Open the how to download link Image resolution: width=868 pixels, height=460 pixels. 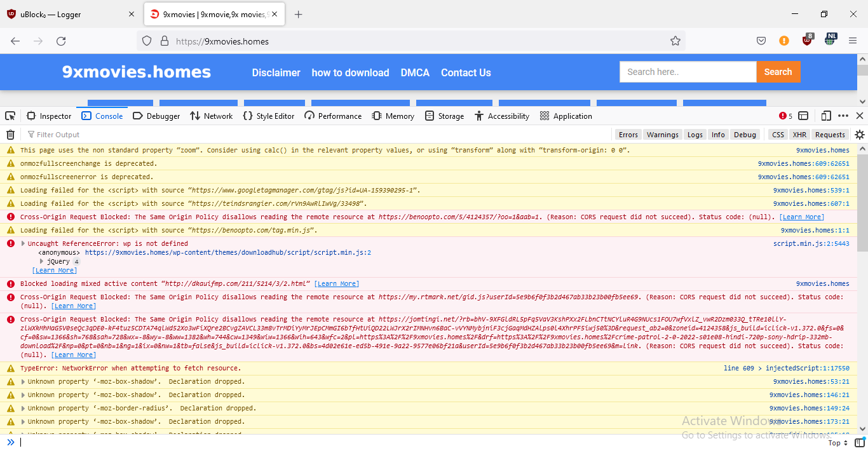point(350,72)
